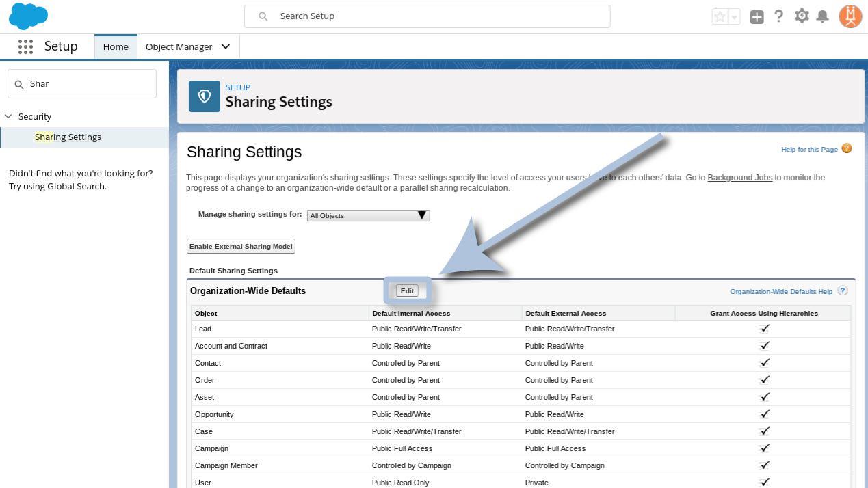Toggle Opportunity hierarchy access checkbox
The image size is (868, 488).
765,414
